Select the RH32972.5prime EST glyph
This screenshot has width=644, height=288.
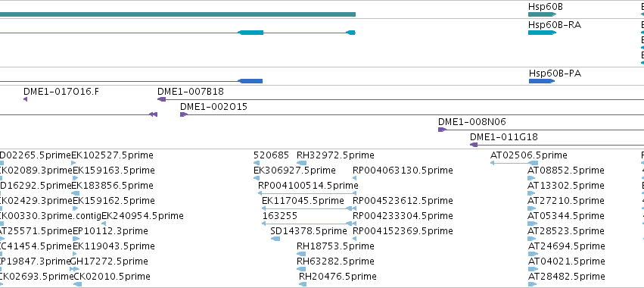[x=301, y=163]
